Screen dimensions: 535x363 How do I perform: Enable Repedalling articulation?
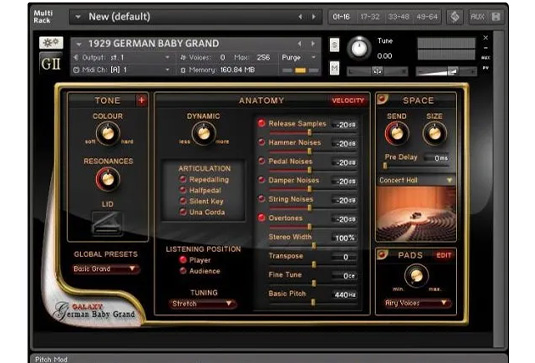[183, 179]
